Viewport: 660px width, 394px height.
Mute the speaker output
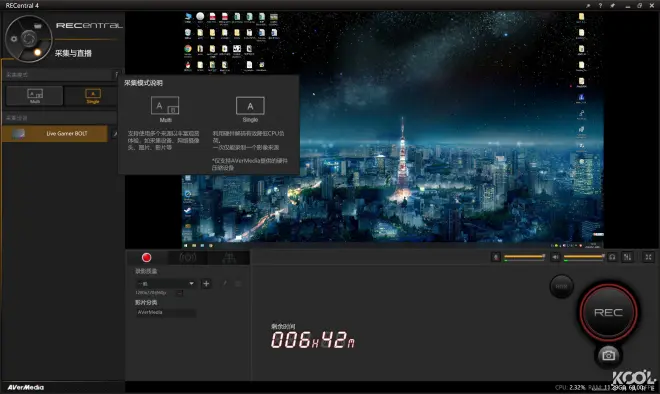(556, 257)
